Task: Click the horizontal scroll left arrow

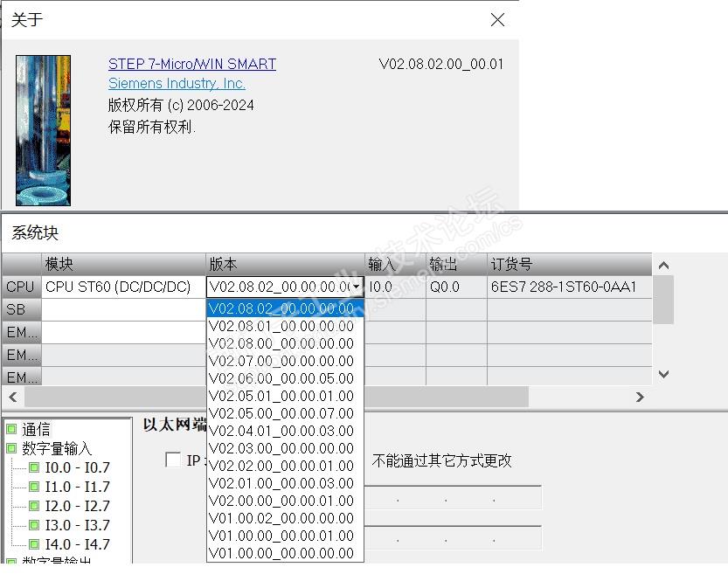Action: pyautogui.click(x=13, y=398)
